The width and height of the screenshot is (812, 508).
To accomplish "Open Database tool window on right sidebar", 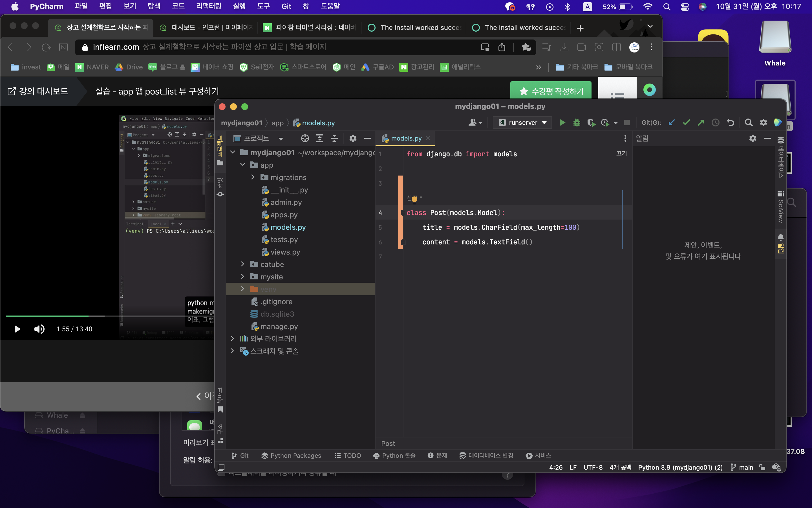I will point(781,157).
